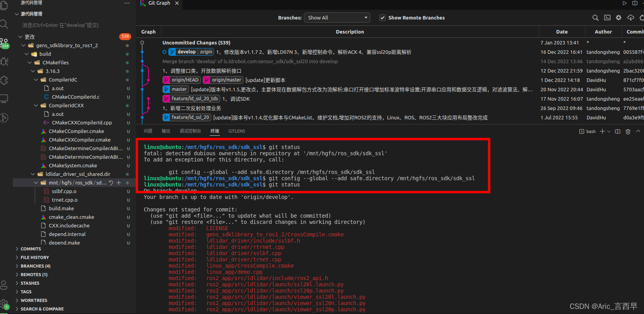This screenshot has height=314, width=644.
Task: Switch to the 调试控制台 panel tab
Action: pyautogui.click(x=190, y=131)
